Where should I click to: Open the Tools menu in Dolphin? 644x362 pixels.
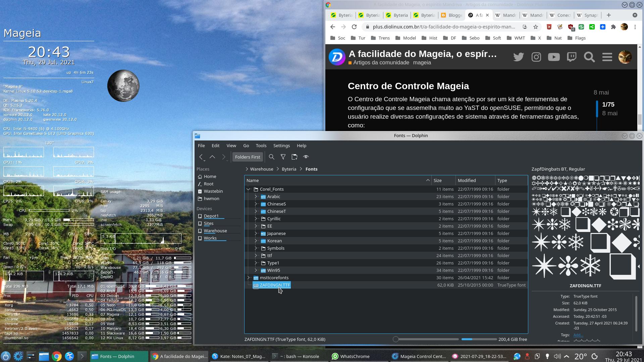[261, 146]
